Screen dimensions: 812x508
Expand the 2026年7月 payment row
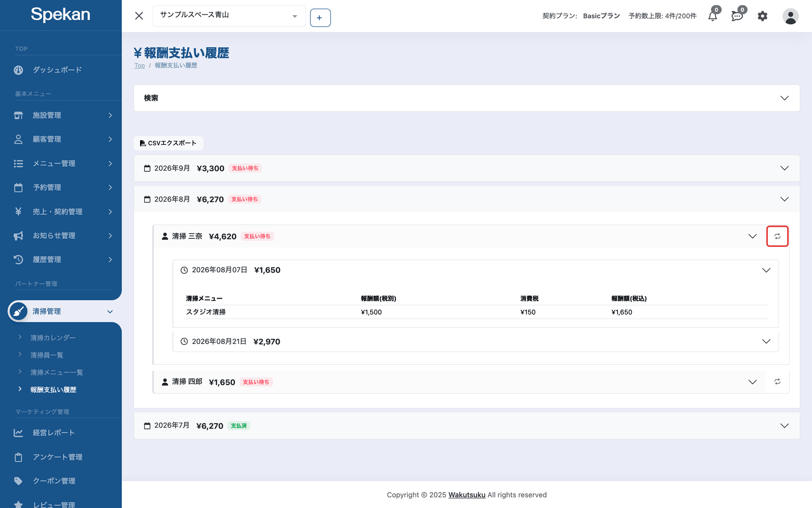point(466,426)
